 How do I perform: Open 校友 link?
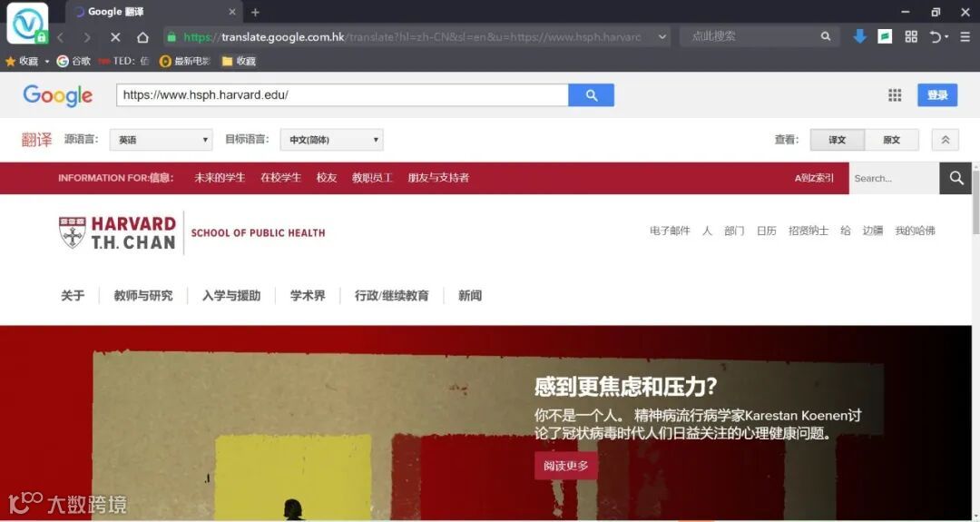[327, 178]
